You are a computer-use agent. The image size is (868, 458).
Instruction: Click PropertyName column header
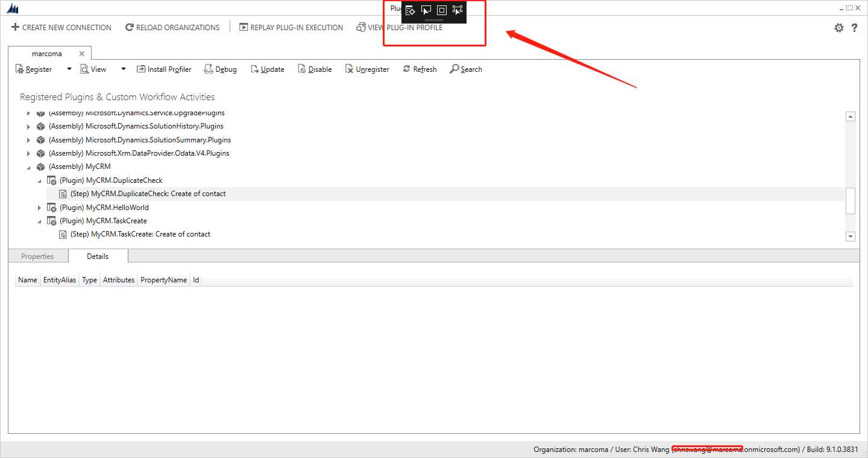[x=164, y=280]
